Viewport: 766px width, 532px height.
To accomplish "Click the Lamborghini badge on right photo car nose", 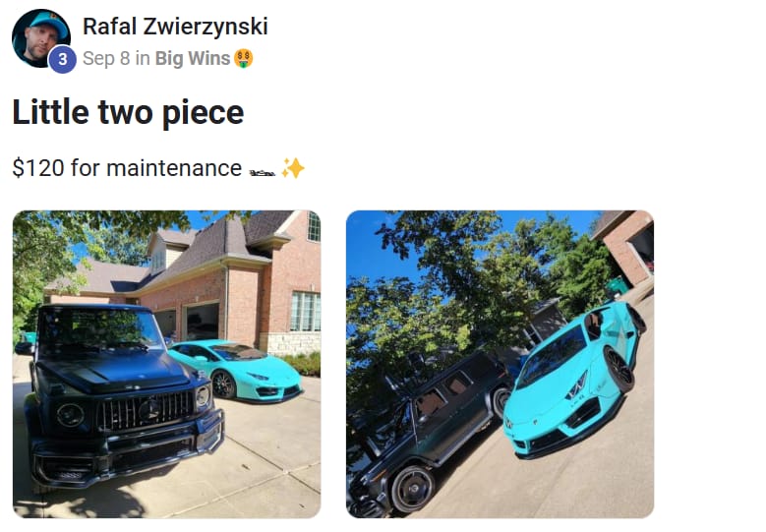I will (x=508, y=423).
